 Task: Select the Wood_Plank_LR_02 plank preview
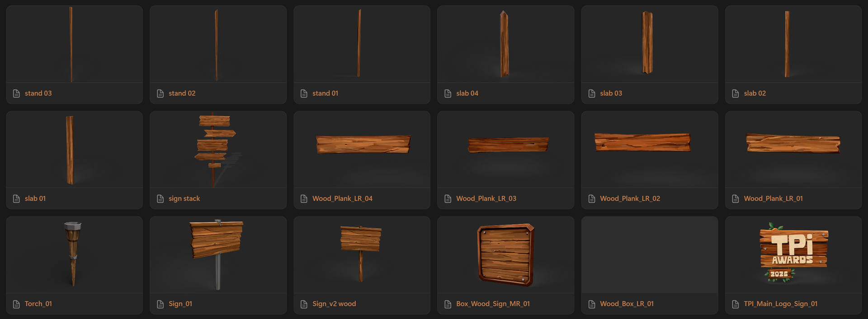pyautogui.click(x=650, y=150)
